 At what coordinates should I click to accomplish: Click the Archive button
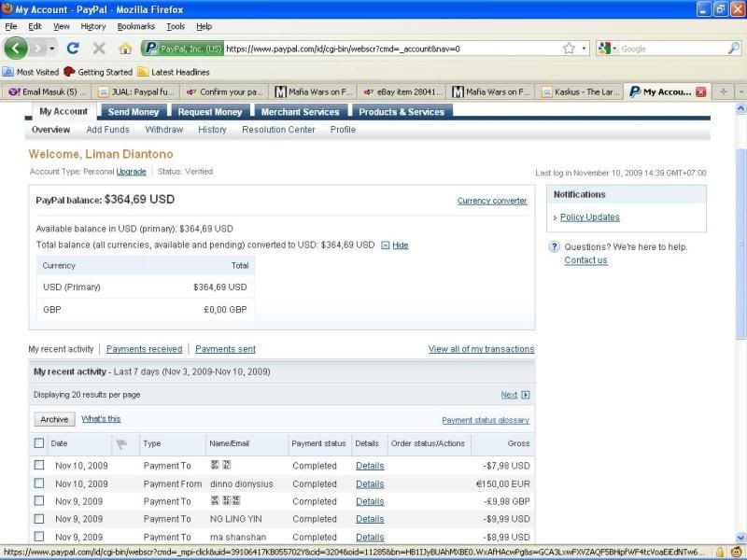54,419
